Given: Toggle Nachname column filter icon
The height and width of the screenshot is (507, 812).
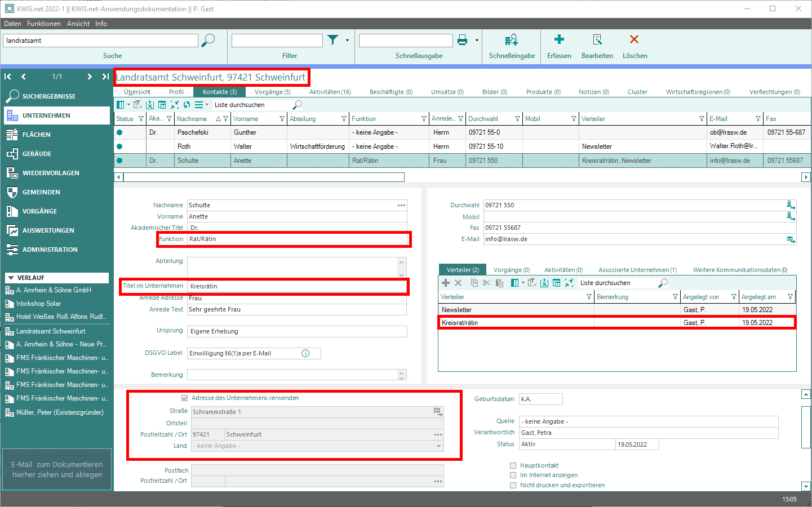Looking at the screenshot, I should coord(225,119).
